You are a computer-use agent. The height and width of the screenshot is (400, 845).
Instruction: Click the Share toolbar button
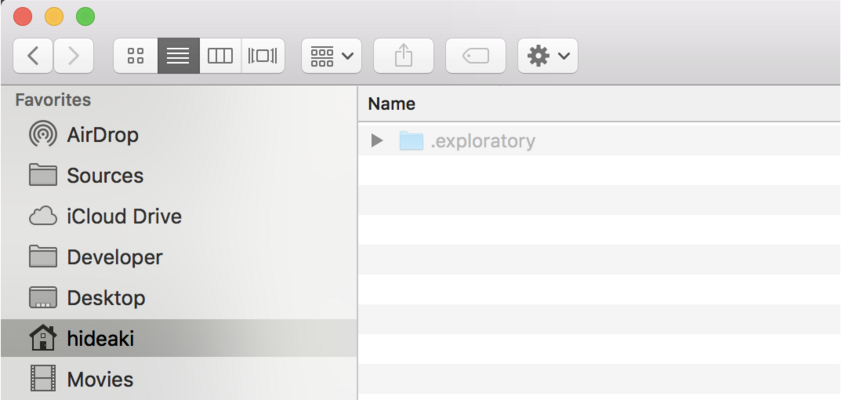[x=403, y=56]
